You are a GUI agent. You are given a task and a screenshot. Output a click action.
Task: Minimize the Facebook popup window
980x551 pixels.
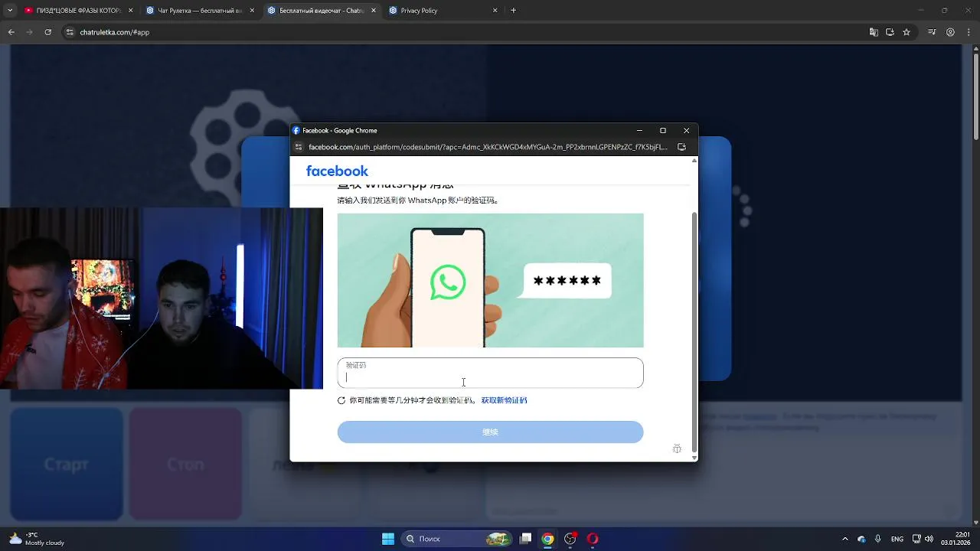639,130
